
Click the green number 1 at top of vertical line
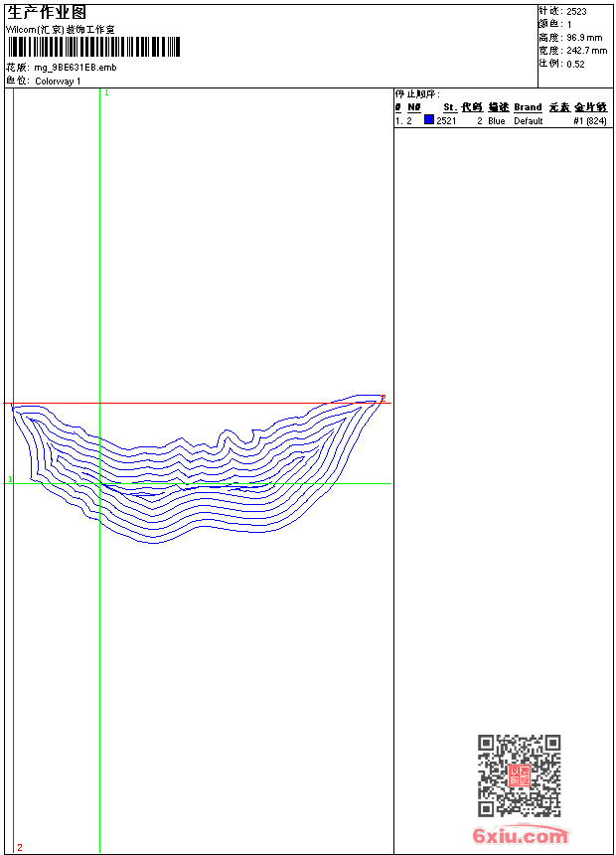106,92
